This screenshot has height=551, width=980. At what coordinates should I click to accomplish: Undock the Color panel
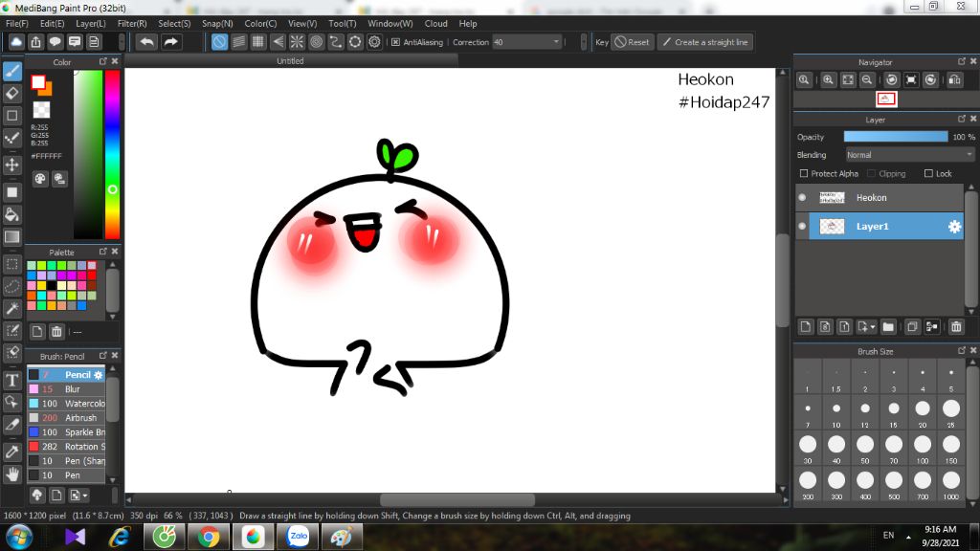click(x=103, y=61)
